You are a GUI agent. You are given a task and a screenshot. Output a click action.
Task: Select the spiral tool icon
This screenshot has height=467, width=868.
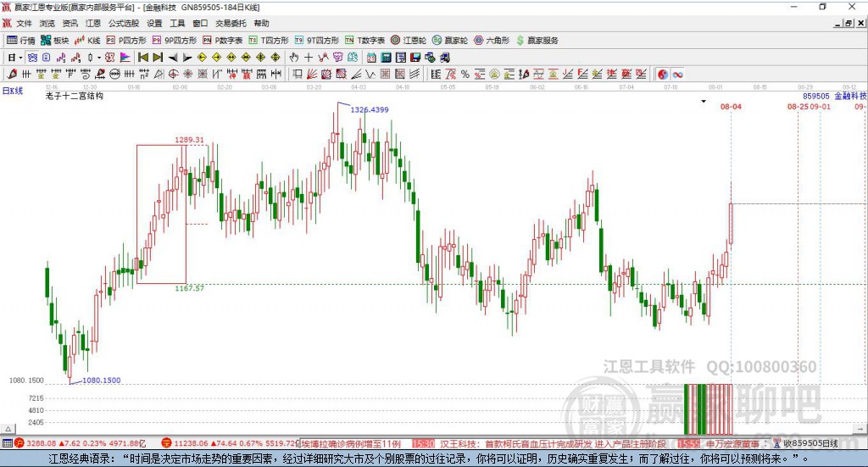tap(86, 74)
